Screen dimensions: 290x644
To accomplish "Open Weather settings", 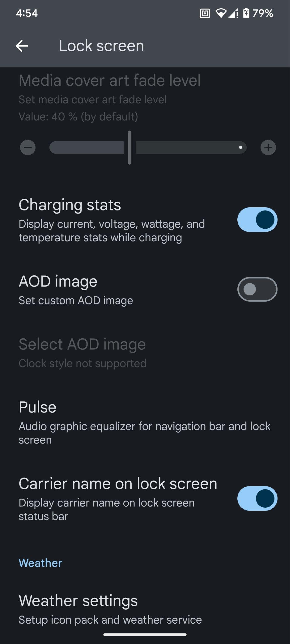I will (x=110, y=609).
